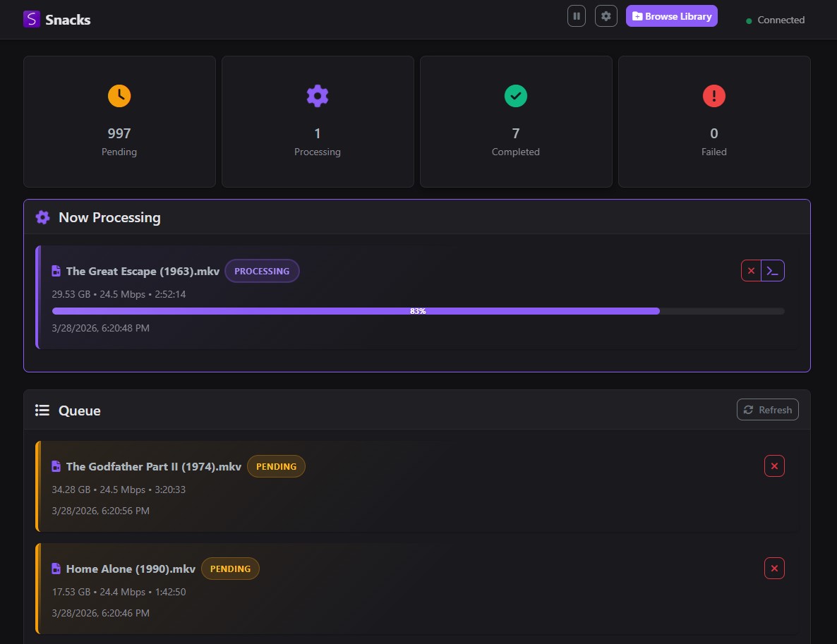Open the settings gear in the header
Image resolution: width=837 pixels, height=644 pixels.
click(x=606, y=16)
